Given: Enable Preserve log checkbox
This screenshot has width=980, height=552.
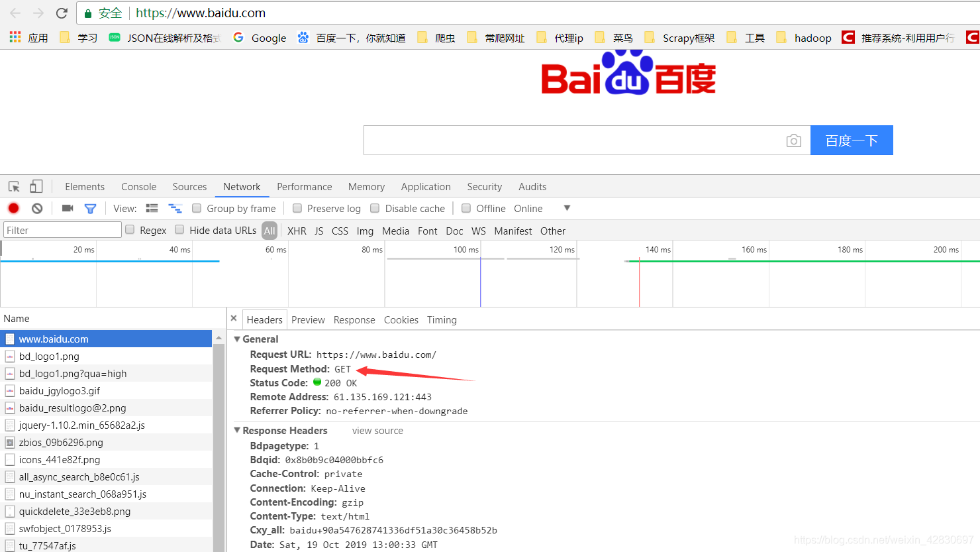Looking at the screenshot, I should (297, 208).
